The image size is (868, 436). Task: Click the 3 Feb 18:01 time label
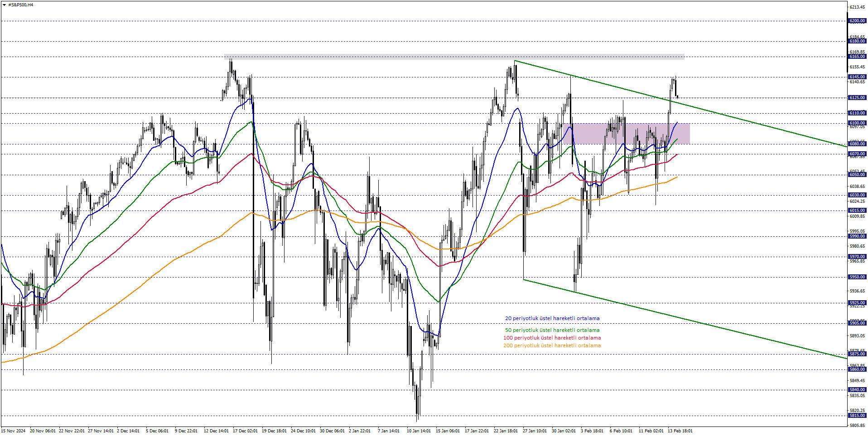[592, 431]
